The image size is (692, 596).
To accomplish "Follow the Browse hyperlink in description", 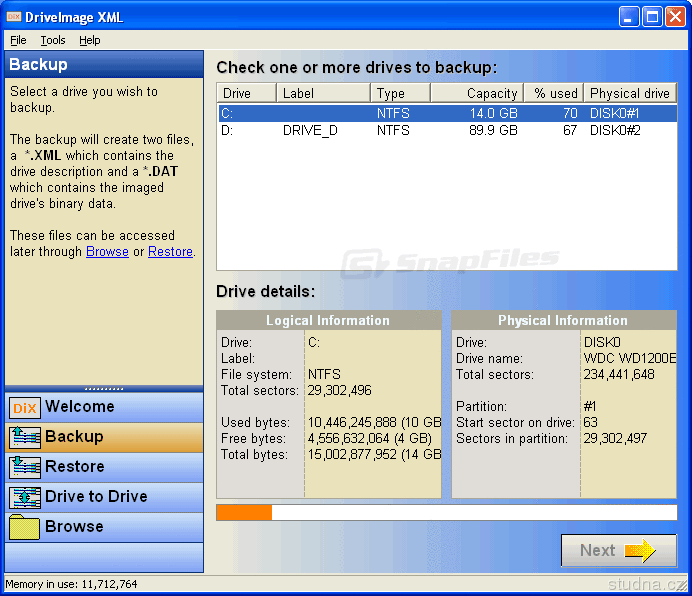I will tap(107, 252).
